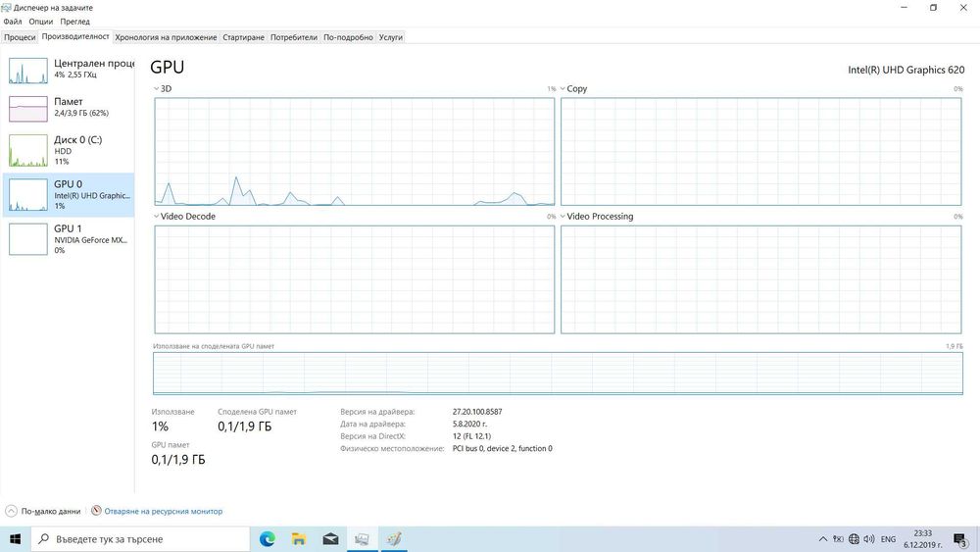Click the taskbar search field
Viewport: 980px width, 552px height.
(140, 539)
